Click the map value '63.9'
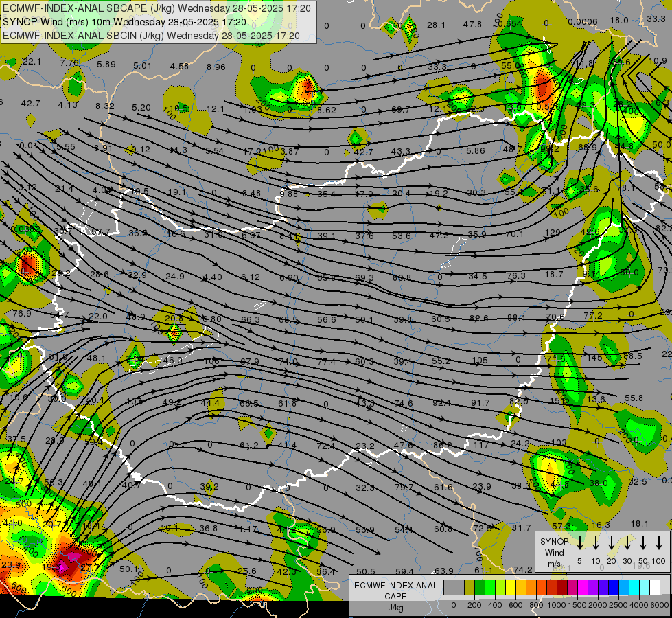This screenshot has height=618, width=672. click(443, 571)
